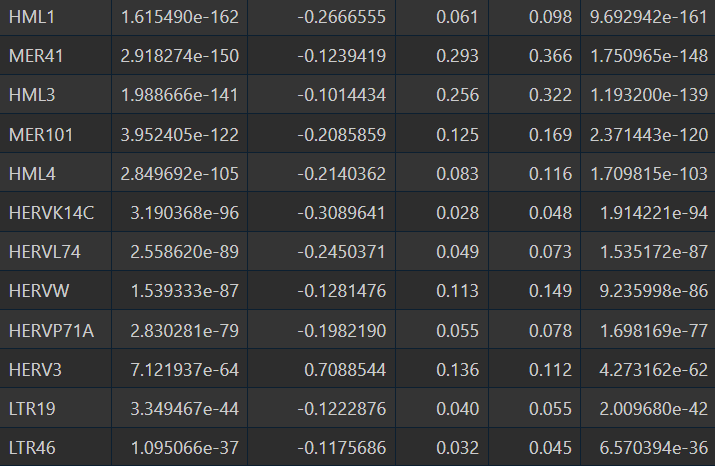Click the MER101 row label
Viewport: 715px width, 466px height.
tap(40, 134)
